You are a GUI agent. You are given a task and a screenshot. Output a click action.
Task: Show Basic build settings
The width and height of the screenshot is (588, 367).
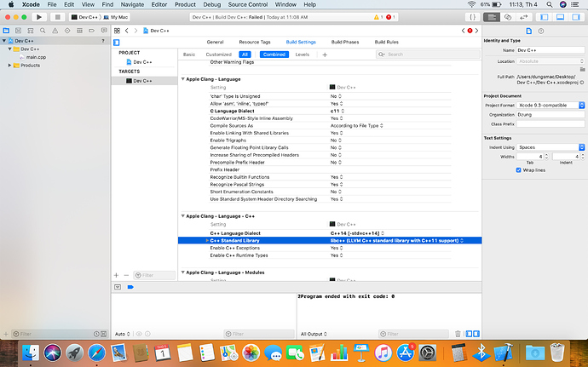click(x=189, y=54)
